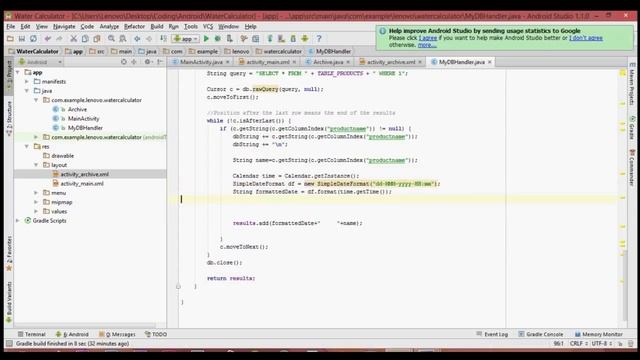This screenshot has width=640, height=360.
Task: Click the Make Project icon
Action: (163, 39)
